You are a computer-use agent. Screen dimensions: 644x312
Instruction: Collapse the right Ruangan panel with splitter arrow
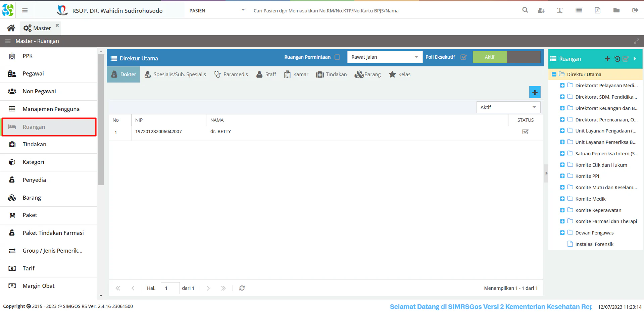point(546,173)
